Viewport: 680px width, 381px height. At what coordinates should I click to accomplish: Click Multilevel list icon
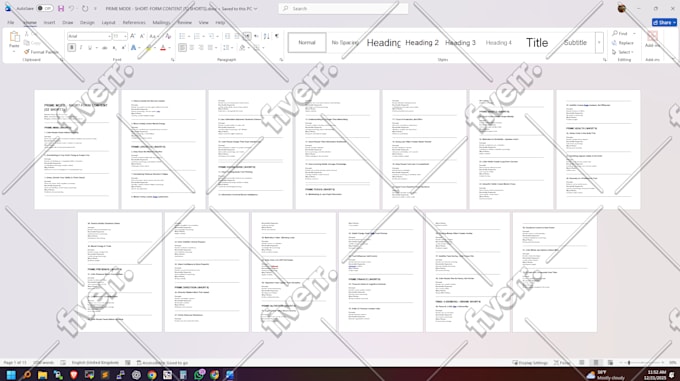tap(211, 36)
